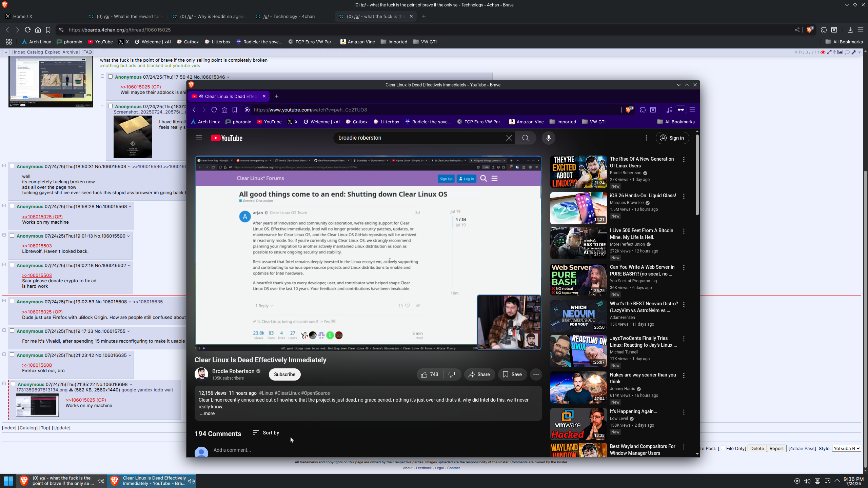Check the box for post No.106015755

point(12,331)
